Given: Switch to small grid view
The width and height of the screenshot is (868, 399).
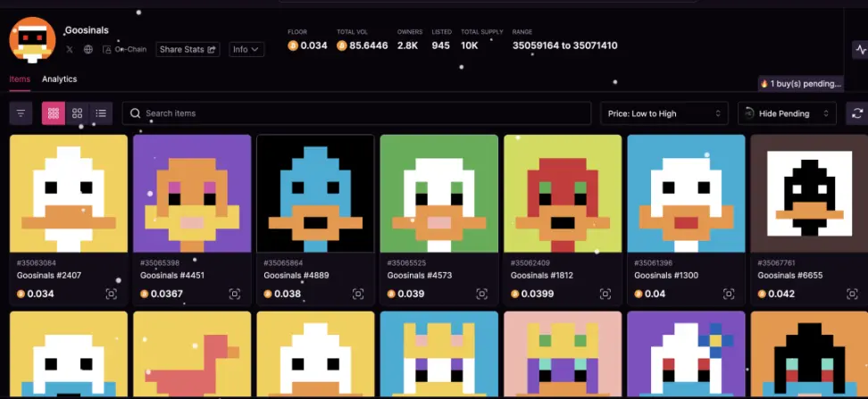Looking at the screenshot, I should pos(54,113).
